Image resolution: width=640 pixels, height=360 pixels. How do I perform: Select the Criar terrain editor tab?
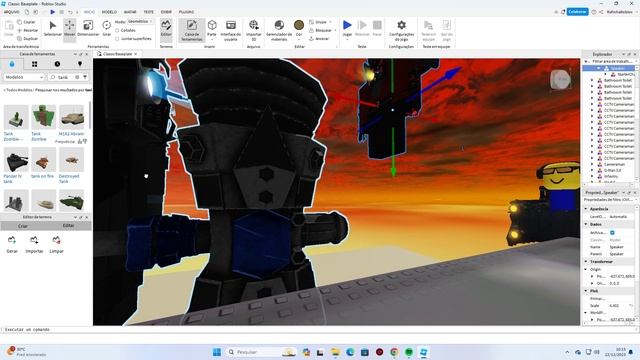click(x=23, y=226)
